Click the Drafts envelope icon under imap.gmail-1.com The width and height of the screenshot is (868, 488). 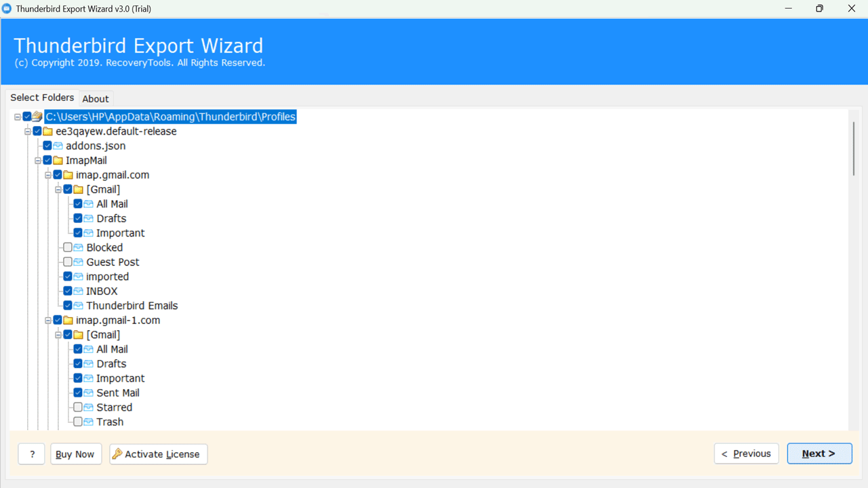click(88, 364)
